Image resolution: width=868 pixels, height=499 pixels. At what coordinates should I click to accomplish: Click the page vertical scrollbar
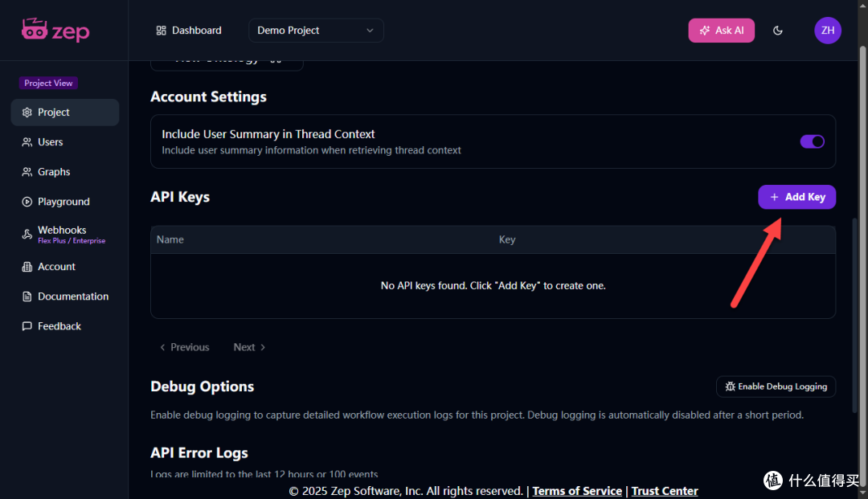(862, 265)
